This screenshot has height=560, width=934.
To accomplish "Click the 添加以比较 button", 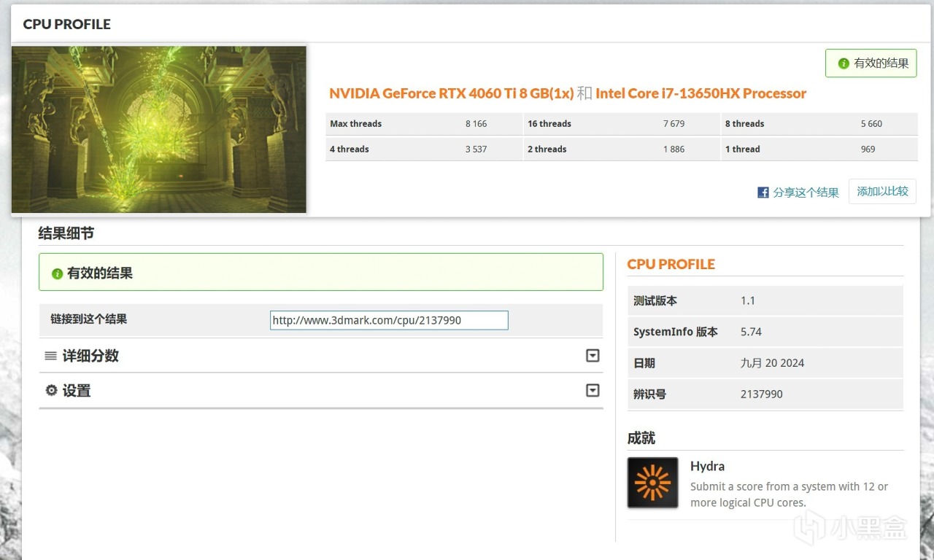I will pos(882,191).
